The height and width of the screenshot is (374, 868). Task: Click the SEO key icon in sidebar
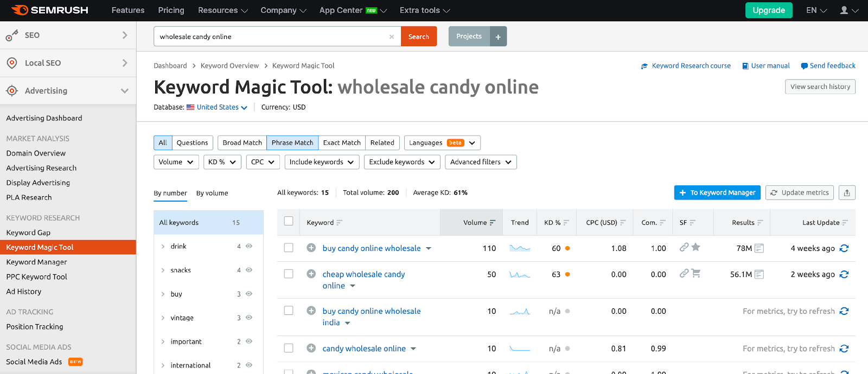(x=12, y=35)
